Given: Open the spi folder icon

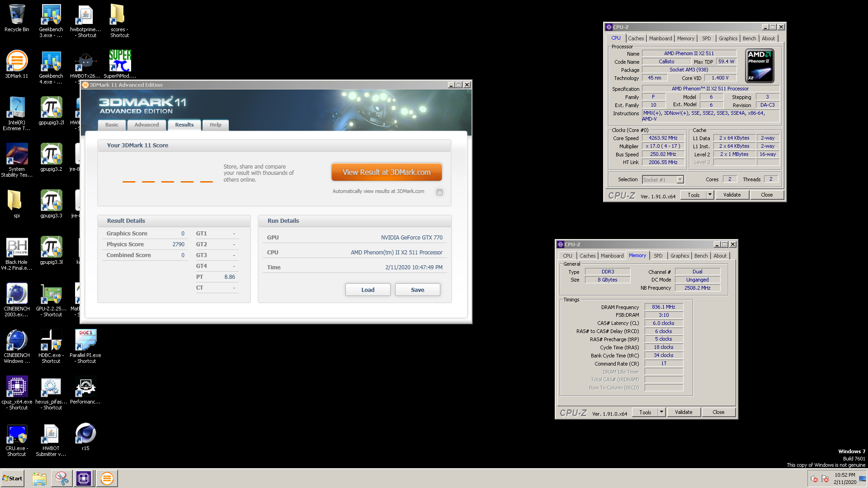Looking at the screenshot, I should coord(17,204).
